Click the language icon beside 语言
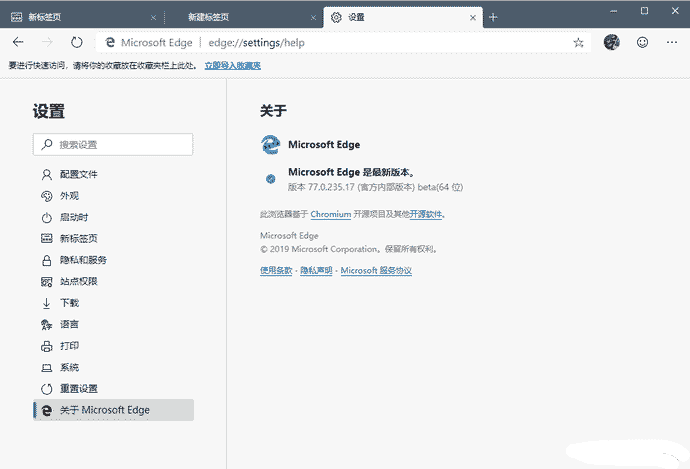The image size is (690, 469). tap(46, 325)
